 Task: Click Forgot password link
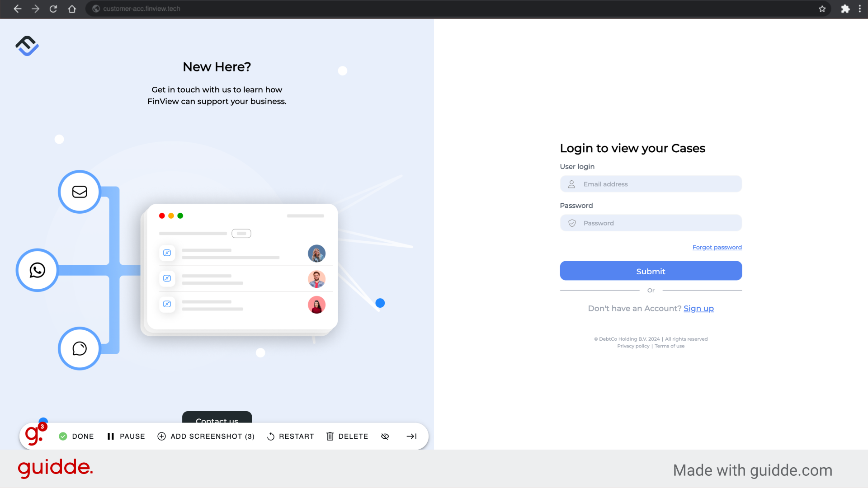click(x=717, y=247)
